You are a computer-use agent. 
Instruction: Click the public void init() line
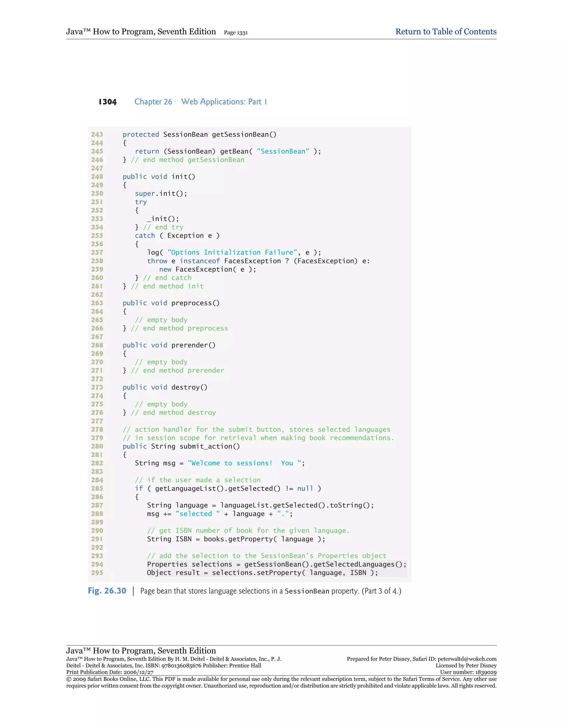pos(159,177)
